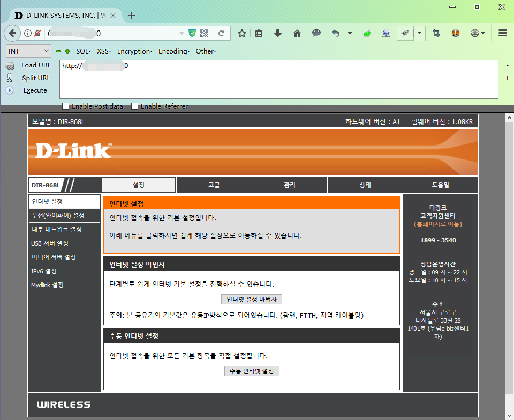Open 무선(와이파이) 설정 in sidebar
514x420 pixels.
click(64, 216)
